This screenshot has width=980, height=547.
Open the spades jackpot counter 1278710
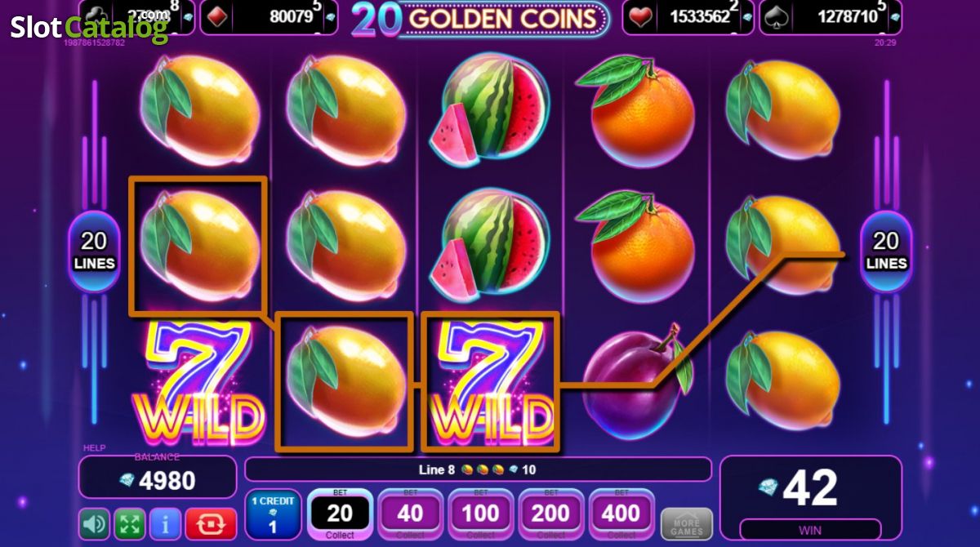(x=829, y=17)
